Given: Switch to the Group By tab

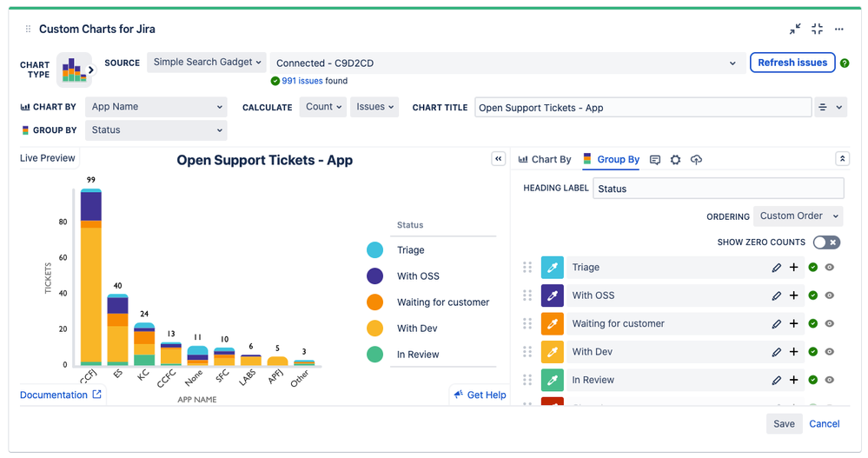Looking at the screenshot, I should [612, 160].
